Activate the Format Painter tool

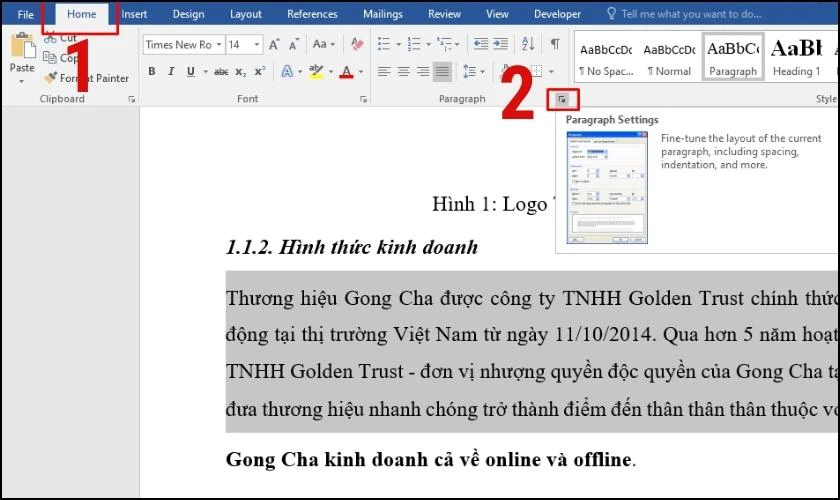point(87,78)
